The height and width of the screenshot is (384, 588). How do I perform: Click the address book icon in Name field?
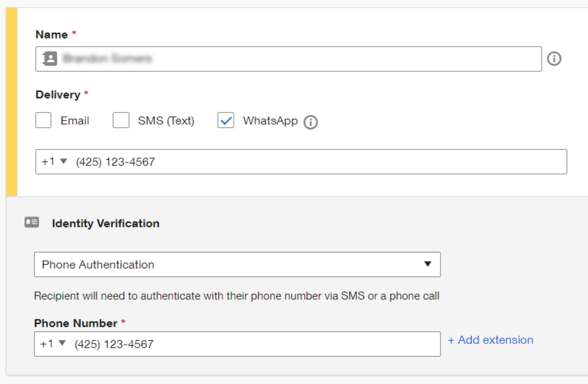point(50,59)
